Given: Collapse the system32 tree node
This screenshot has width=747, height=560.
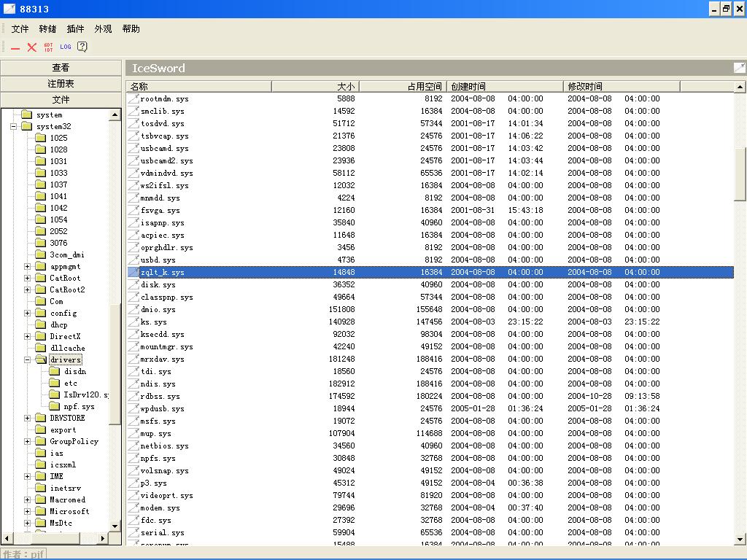Looking at the screenshot, I should point(13,126).
